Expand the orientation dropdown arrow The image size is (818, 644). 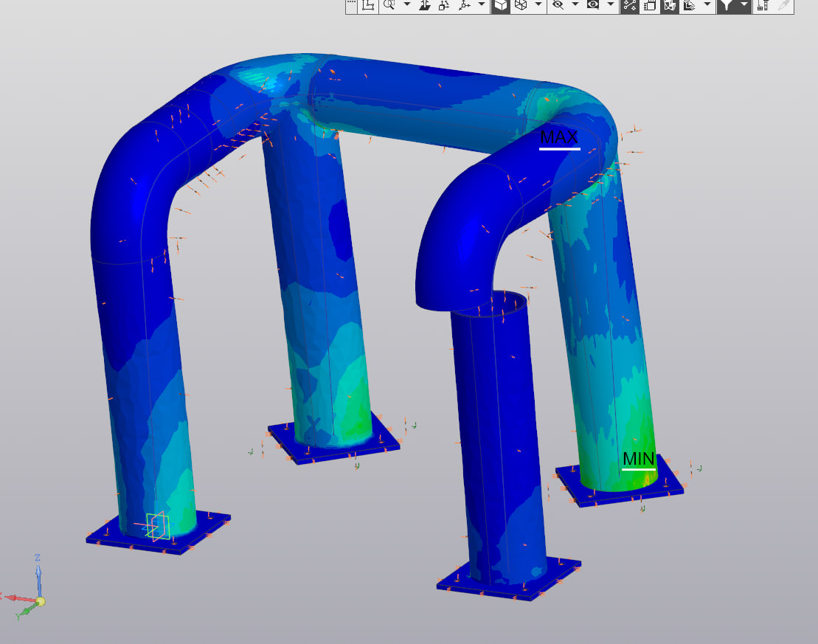click(x=482, y=5)
